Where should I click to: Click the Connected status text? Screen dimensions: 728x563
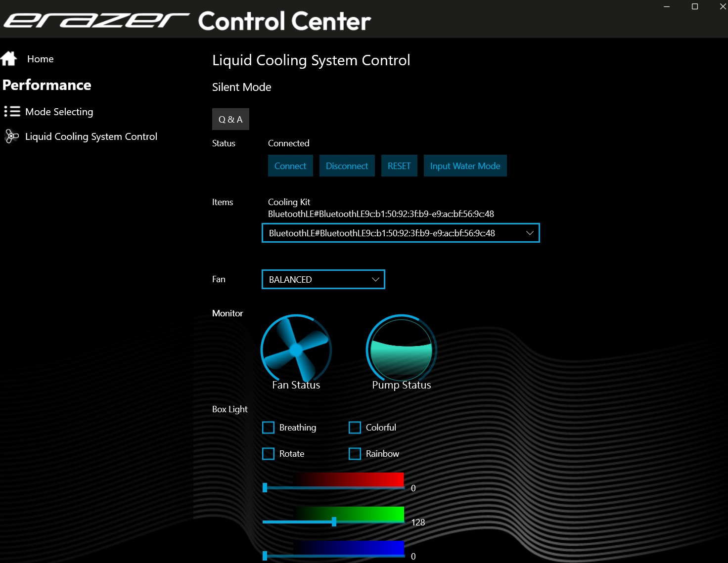coord(289,143)
